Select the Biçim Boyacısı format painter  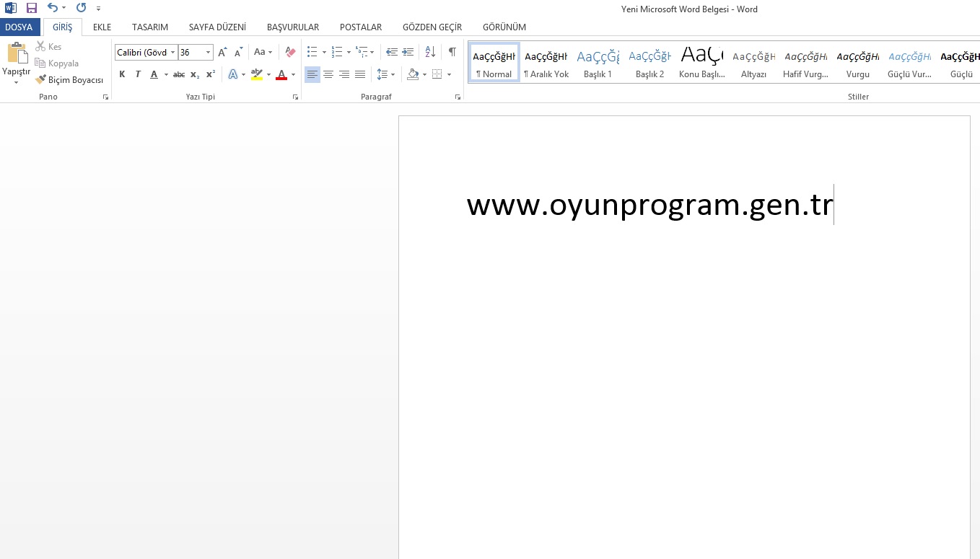click(69, 80)
